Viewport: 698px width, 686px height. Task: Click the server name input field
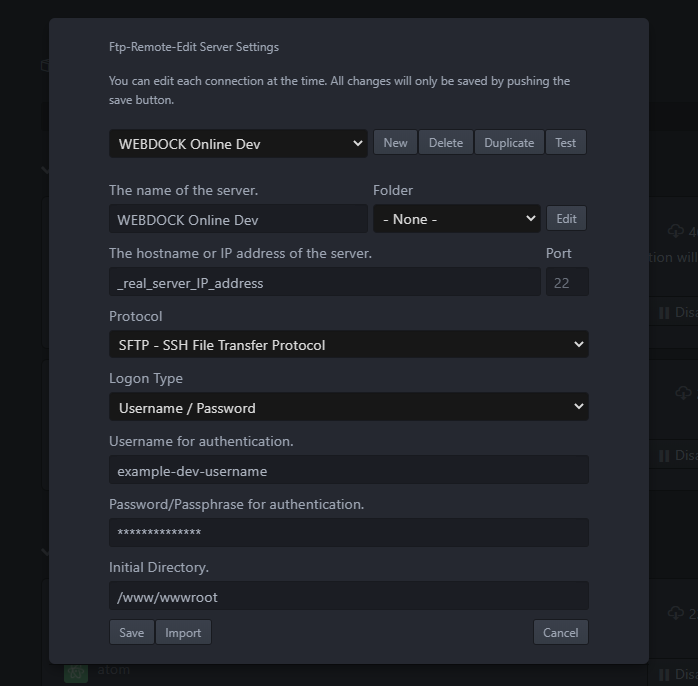pos(238,219)
